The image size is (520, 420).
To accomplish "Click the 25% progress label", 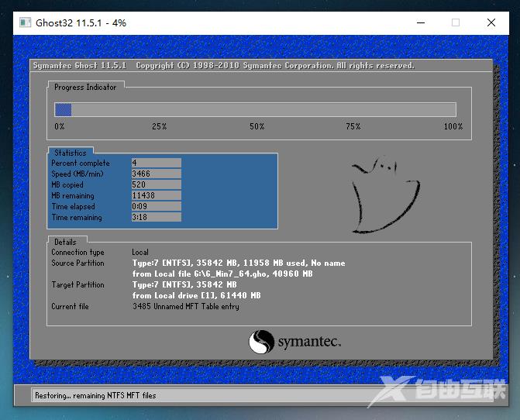I will click(x=159, y=126).
